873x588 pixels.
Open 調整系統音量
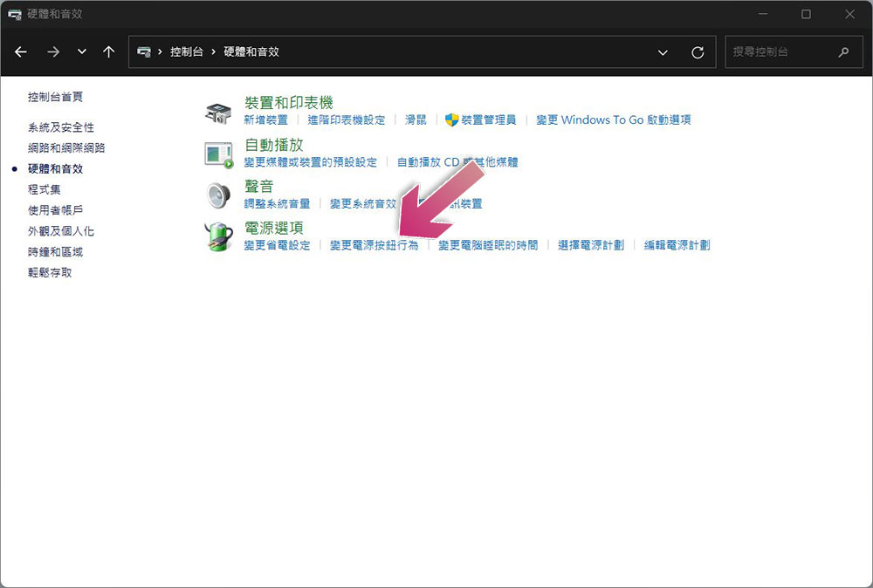click(x=278, y=203)
